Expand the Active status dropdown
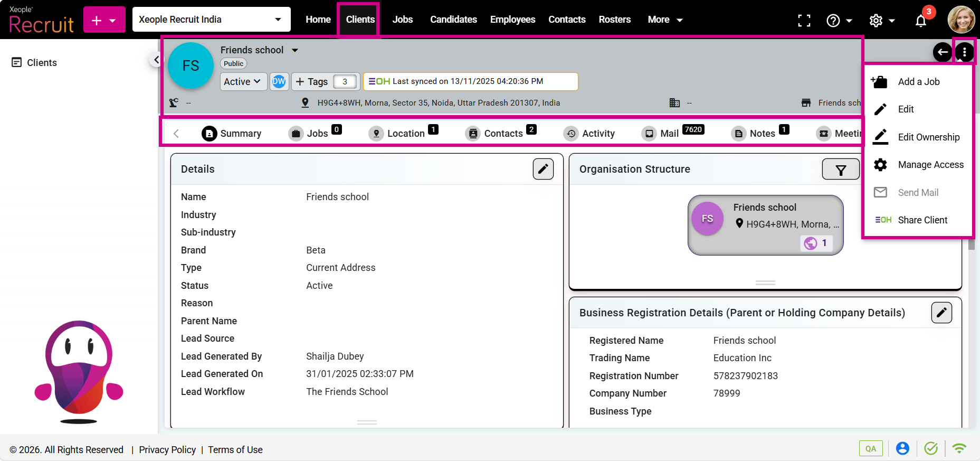The image size is (980, 461). (x=243, y=81)
